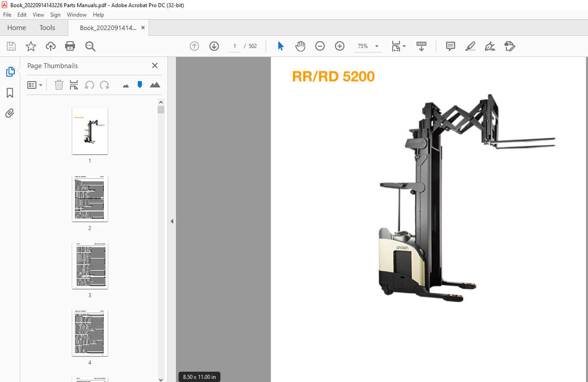
Task: Zoom in with the plus icon
Action: click(x=340, y=46)
